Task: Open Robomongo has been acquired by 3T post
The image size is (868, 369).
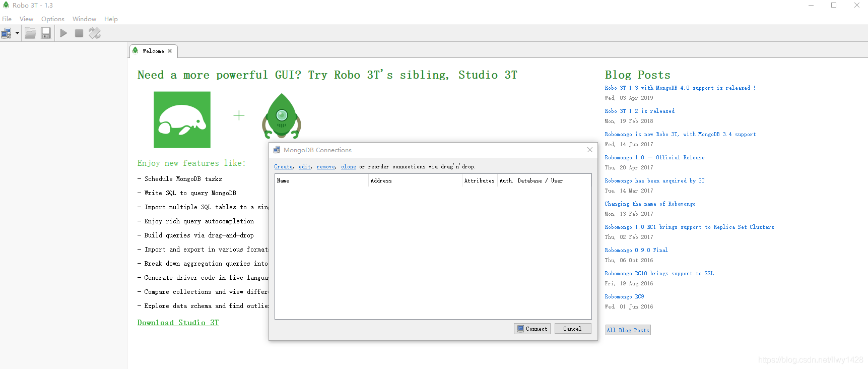Action: point(655,181)
